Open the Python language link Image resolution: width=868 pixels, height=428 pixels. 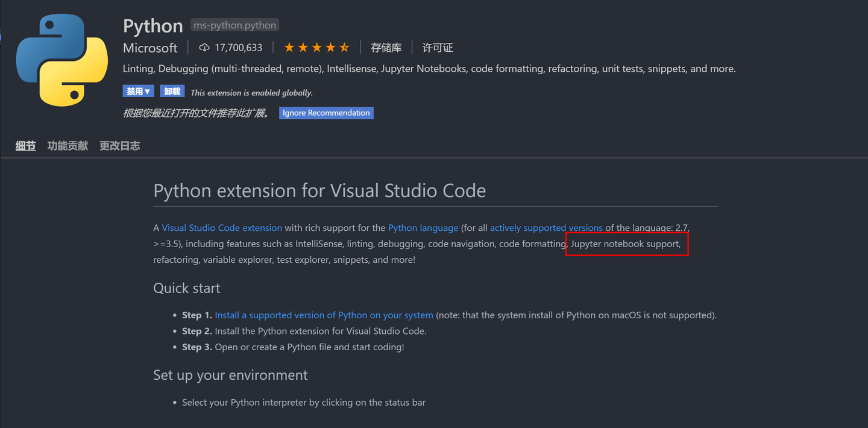pyautogui.click(x=423, y=228)
